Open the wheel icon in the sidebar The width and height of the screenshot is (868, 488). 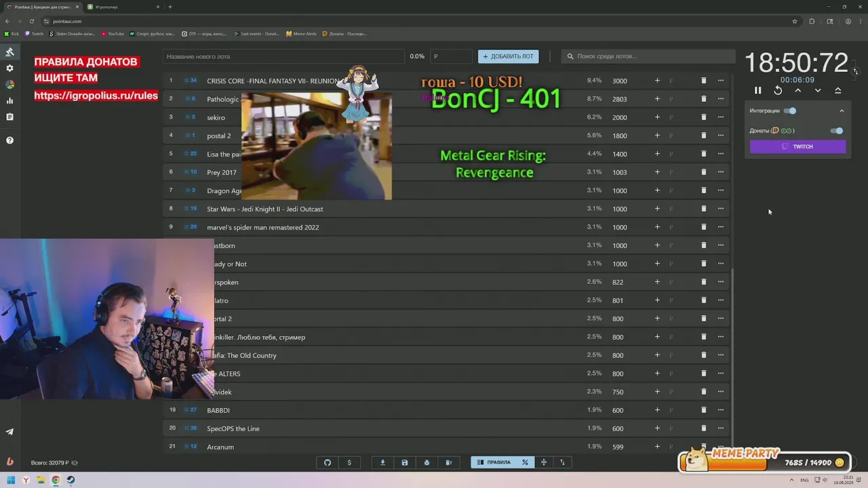[x=9, y=85]
